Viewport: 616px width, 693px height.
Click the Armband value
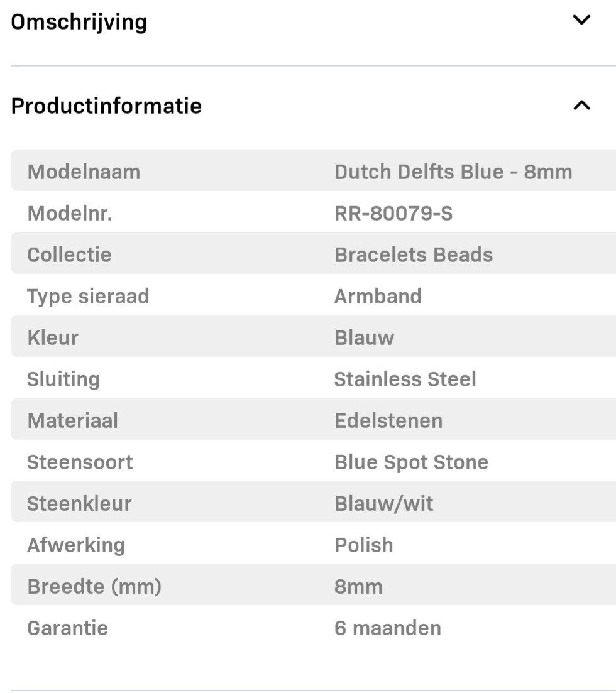click(378, 296)
